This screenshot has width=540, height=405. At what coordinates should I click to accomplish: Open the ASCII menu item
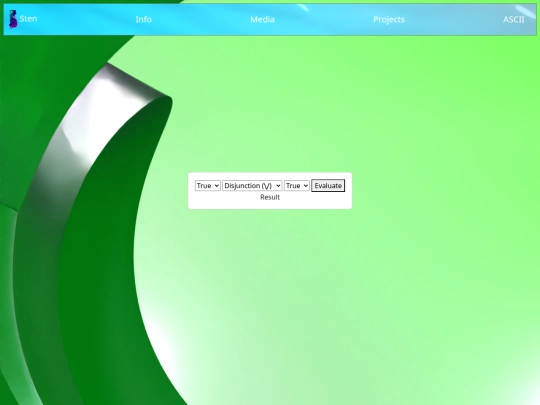click(x=513, y=19)
